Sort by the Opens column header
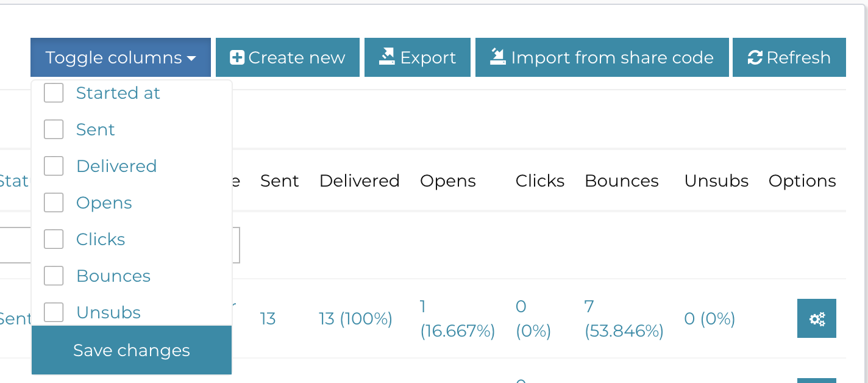This screenshot has width=868, height=383. pyautogui.click(x=448, y=181)
